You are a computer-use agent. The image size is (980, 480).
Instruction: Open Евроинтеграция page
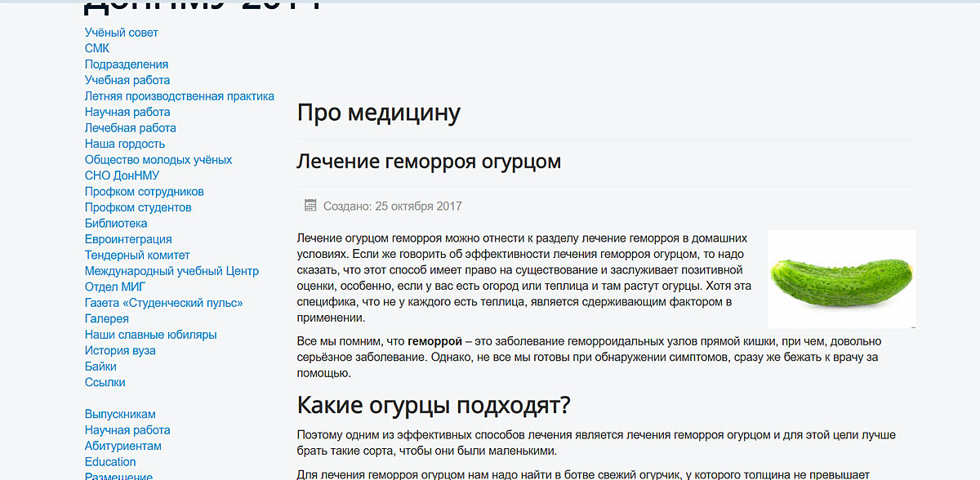click(x=128, y=239)
